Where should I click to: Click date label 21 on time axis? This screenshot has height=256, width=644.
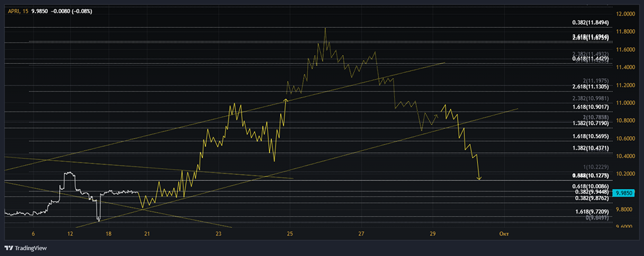tap(147, 233)
